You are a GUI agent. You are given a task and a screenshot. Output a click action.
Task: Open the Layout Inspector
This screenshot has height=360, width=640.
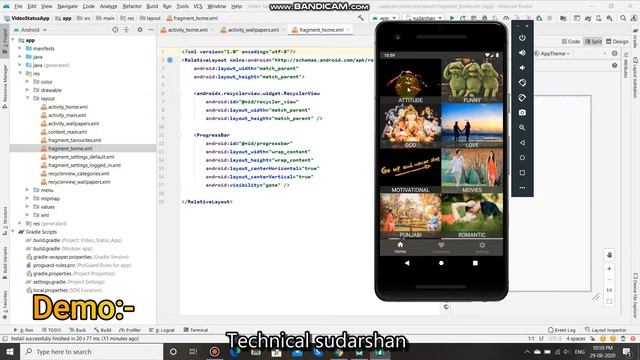pos(606,330)
